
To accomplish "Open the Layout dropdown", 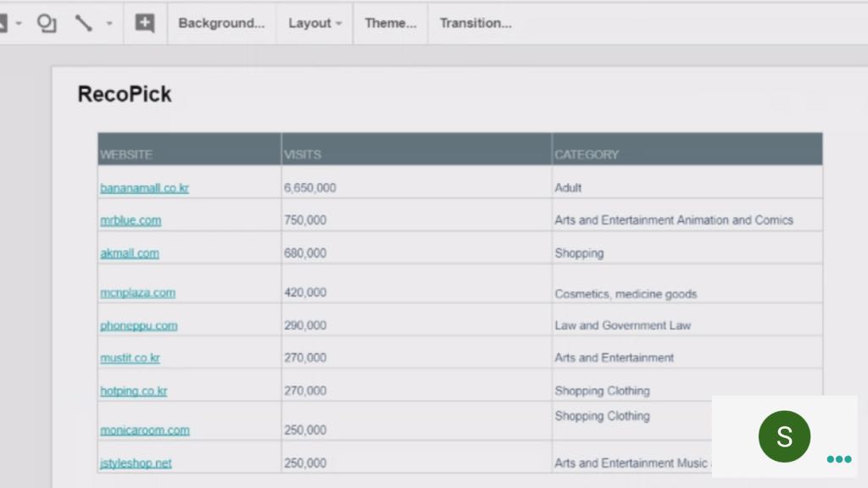I will click(314, 23).
